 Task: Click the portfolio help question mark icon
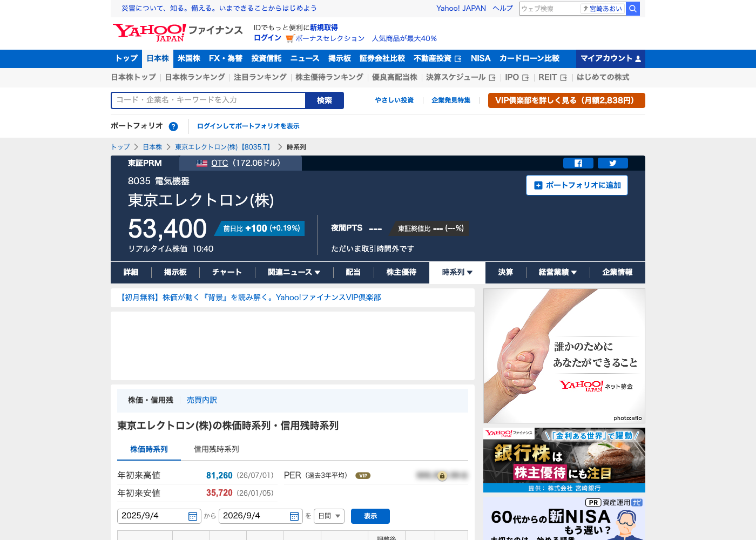(173, 126)
